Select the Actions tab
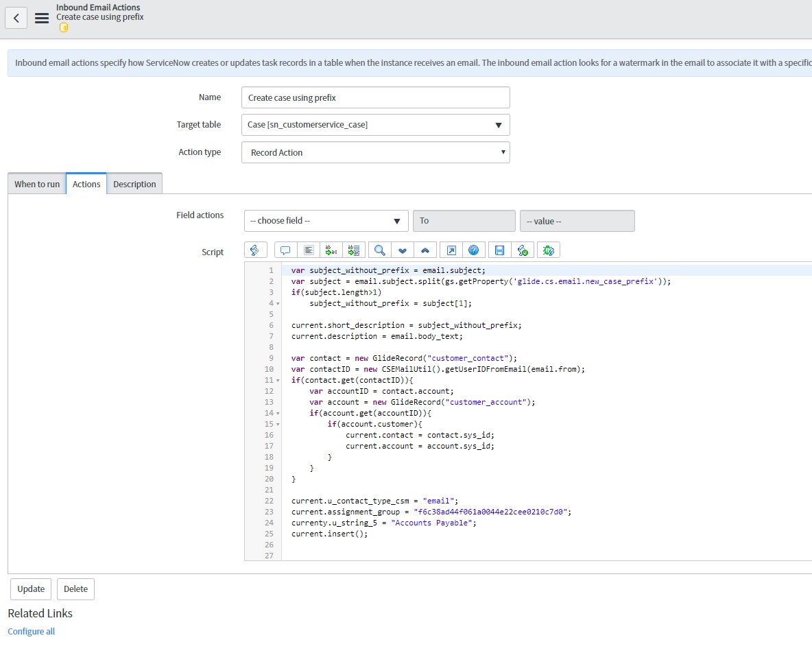 (x=86, y=184)
